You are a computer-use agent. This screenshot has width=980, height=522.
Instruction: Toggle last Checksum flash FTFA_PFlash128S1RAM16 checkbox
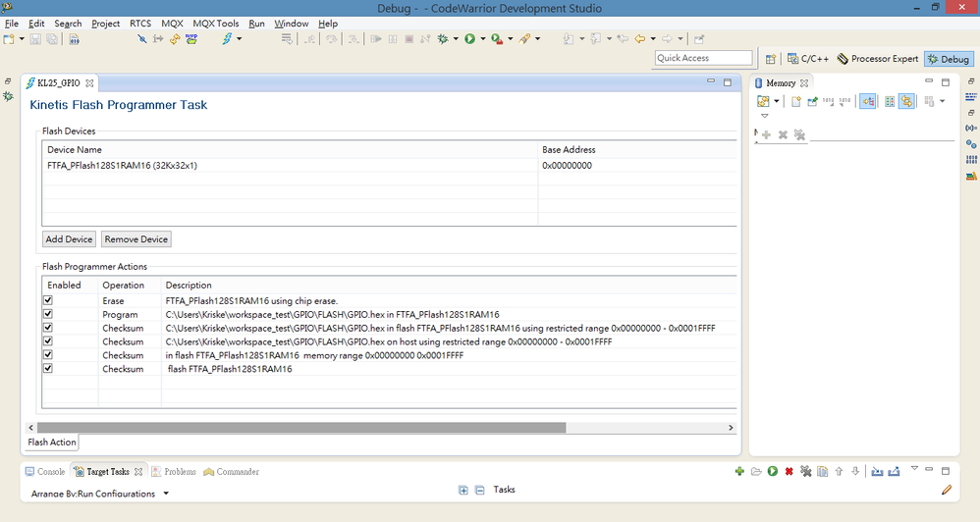point(48,368)
